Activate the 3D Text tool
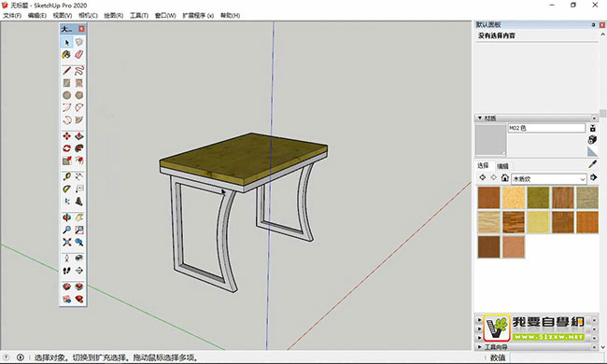The image size is (607, 364). (x=79, y=202)
